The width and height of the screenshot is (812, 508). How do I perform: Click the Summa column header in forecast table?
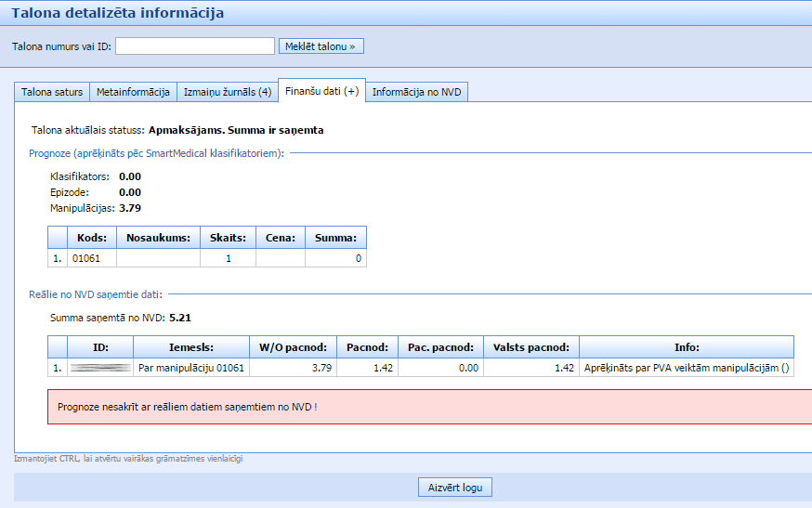point(335,237)
